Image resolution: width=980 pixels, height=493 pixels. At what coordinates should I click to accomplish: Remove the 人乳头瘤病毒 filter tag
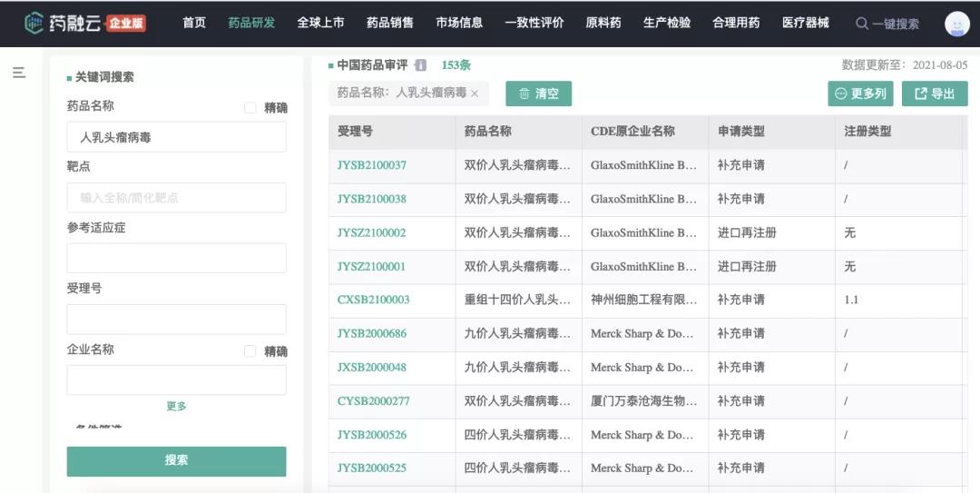point(475,94)
